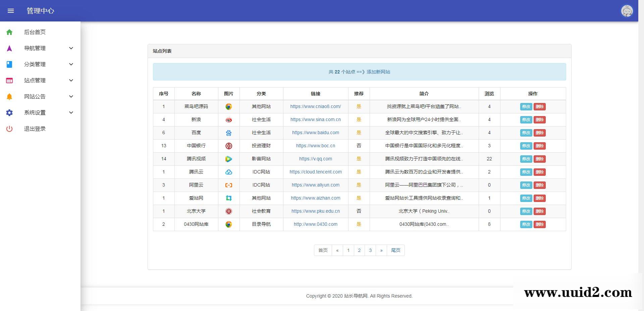Click the 导航管理 navigation icon in the sidebar
Screen dimensions: 644x311
(9, 48)
